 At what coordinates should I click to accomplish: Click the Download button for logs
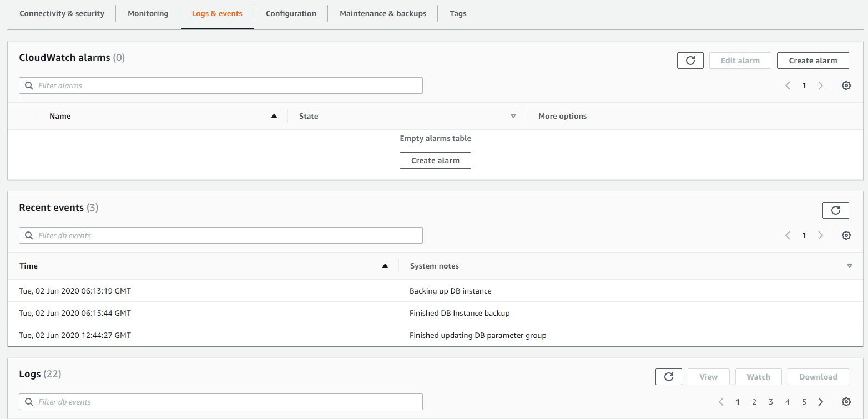(x=818, y=376)
